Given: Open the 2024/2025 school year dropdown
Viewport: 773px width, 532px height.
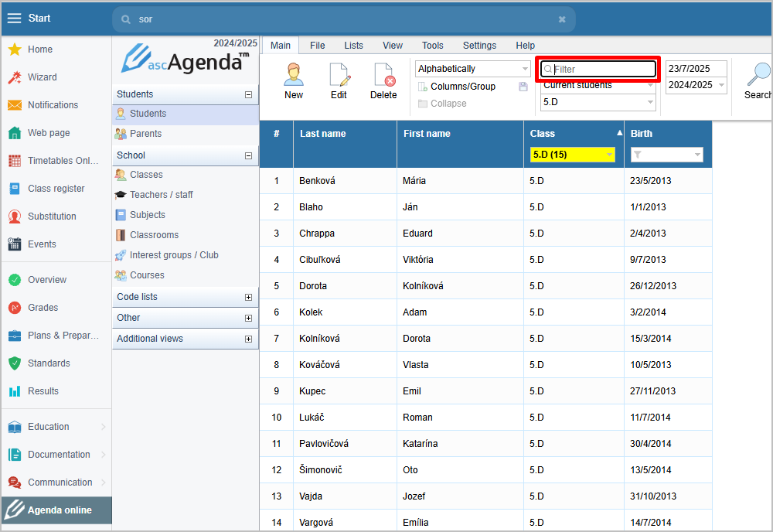Looking at the screenshot, I should 696,85.
